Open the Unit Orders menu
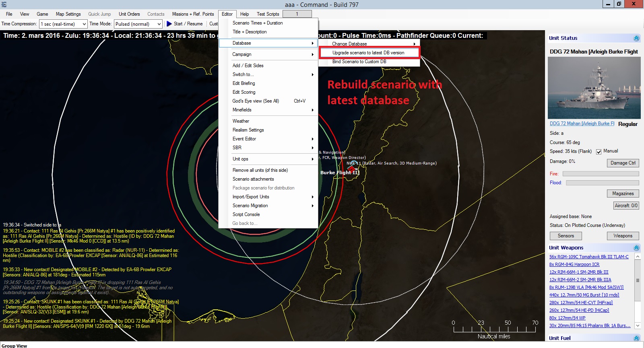Screen dimensions: 644x348 click(x=129, y=14)
